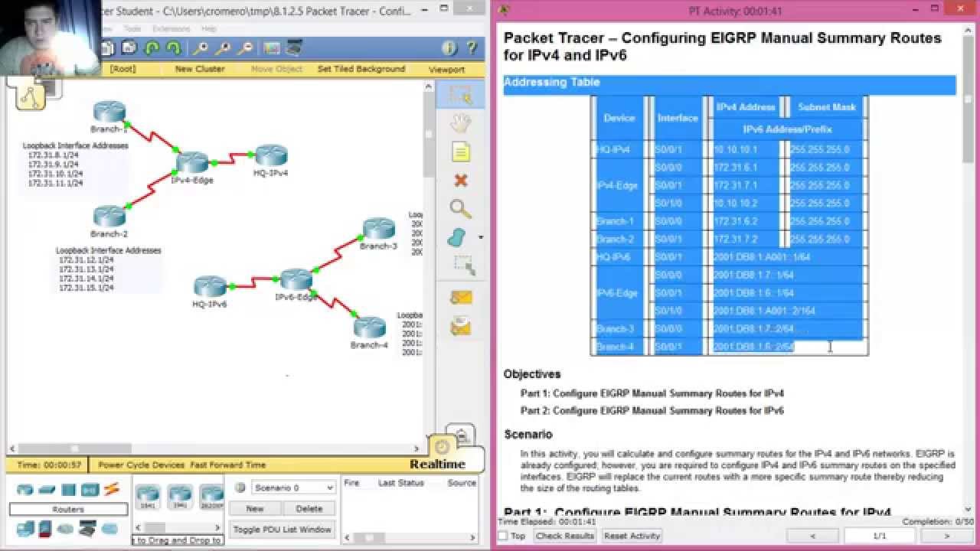Viewport: 980px width, 551px height.
Task: Select the Connections lightning bolt icon
Action: click(x=112, y=489)
